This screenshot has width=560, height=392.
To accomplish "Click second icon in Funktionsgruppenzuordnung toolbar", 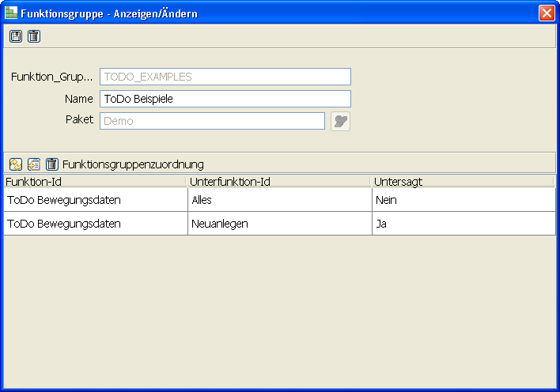I will pyautogui.click(x=34, y=164).
